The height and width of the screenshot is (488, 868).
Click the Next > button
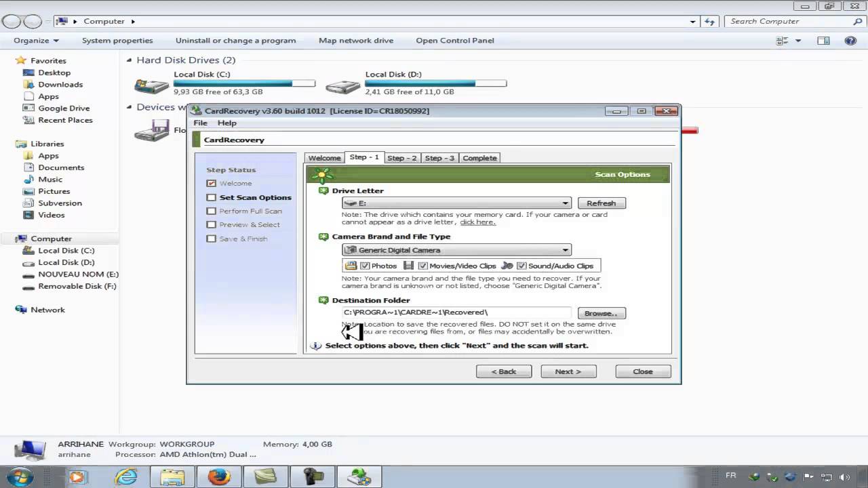[x=568, y=371]
